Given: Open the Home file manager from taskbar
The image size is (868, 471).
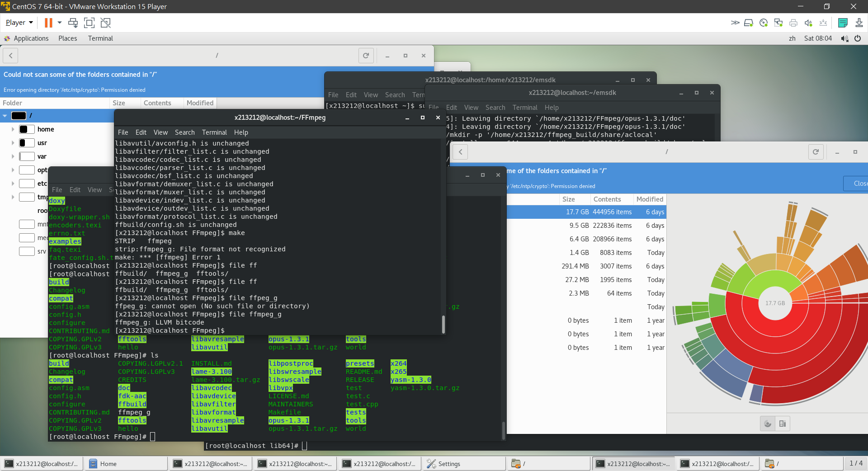Looking at the screenshot, I should [126, 464].
